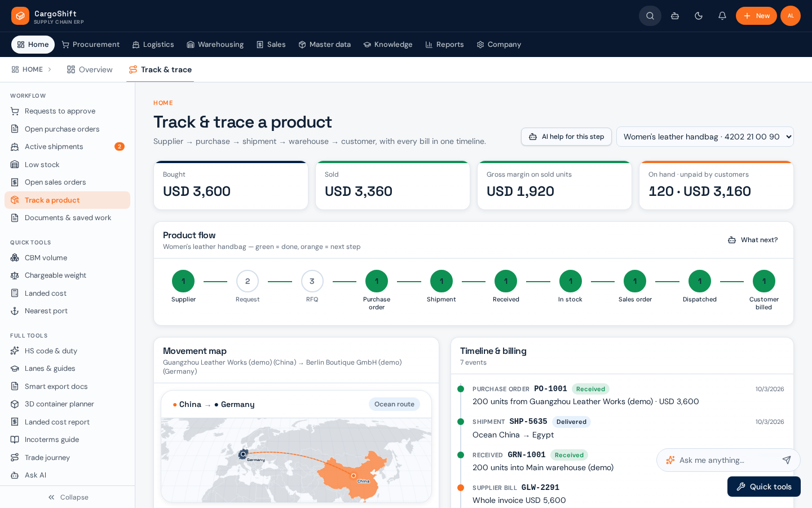
Task: Open notifications bell icon
Action: click(722, 16)
